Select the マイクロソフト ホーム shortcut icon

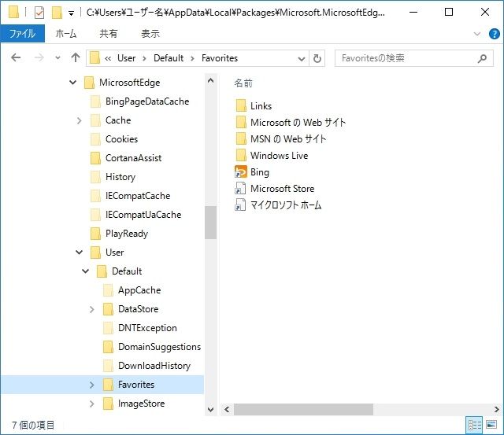pos(241,205)
